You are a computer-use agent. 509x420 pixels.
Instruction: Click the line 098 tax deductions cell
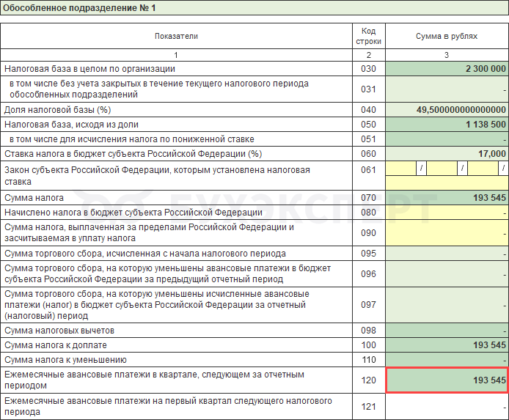click(x=447, y=331)
